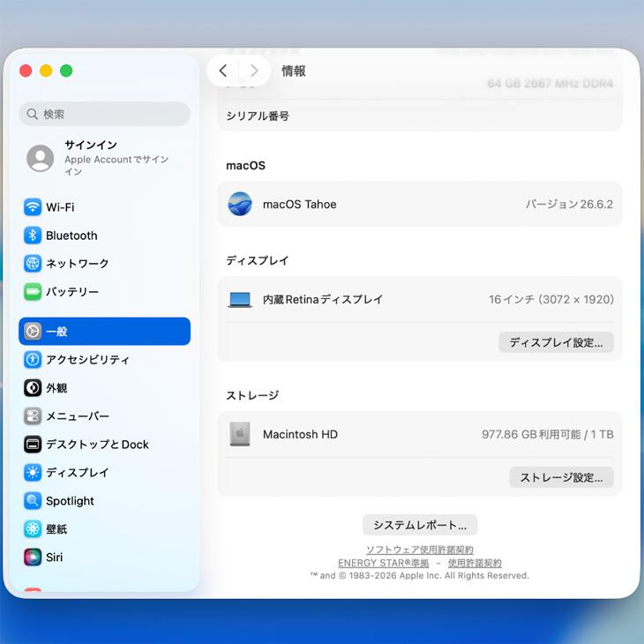Image resolution: width=644 pixels, height=644 pixels.
Task: Open ソフトウェア使用許諾契約 link
Action: coord(420,550)
